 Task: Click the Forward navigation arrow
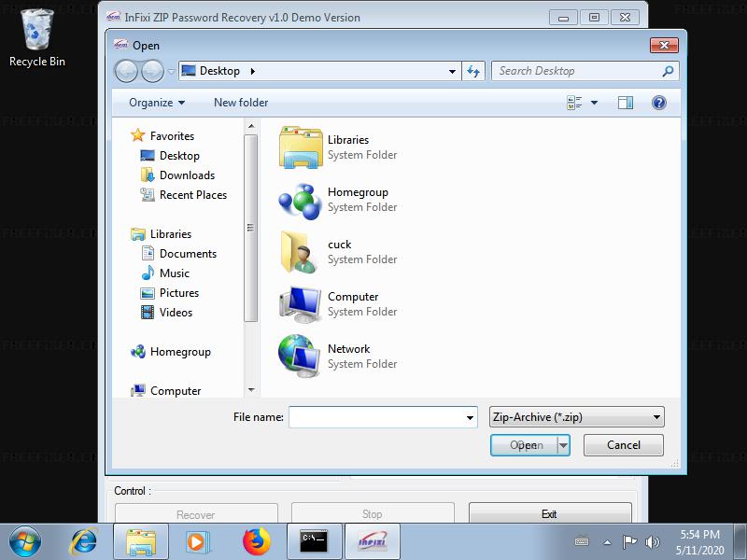[x=152, y=72]
